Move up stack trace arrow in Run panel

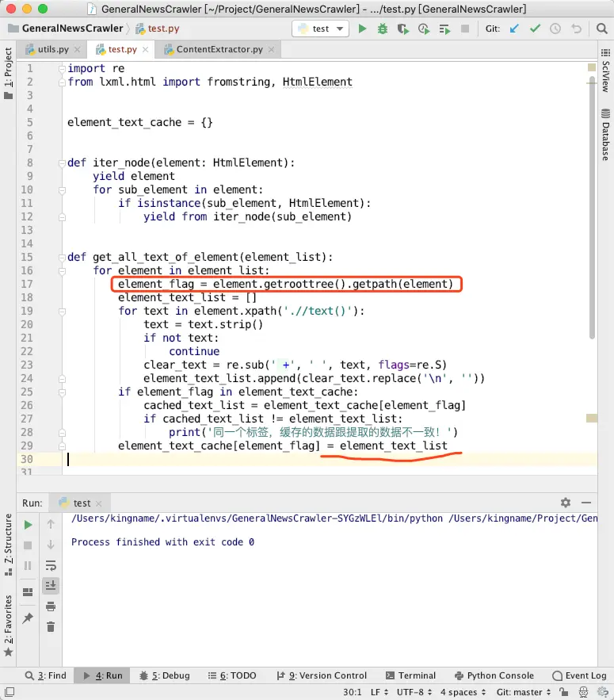pos(51,524)
